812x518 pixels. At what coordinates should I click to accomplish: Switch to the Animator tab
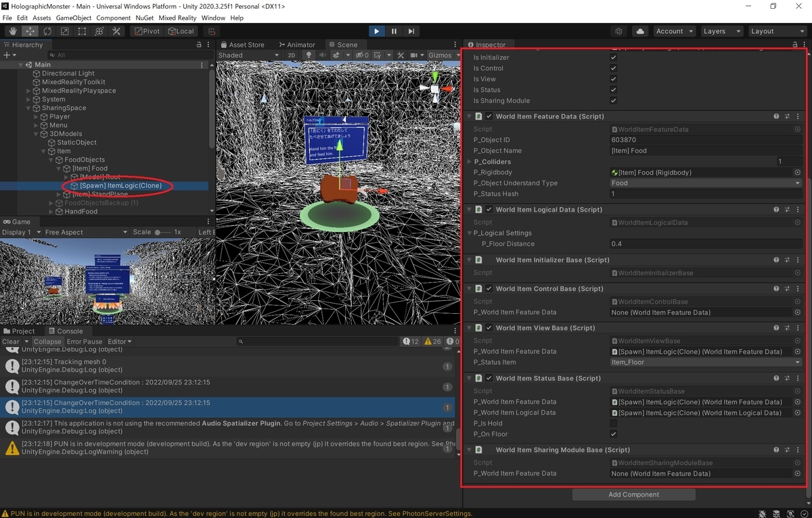coord(296,45)
